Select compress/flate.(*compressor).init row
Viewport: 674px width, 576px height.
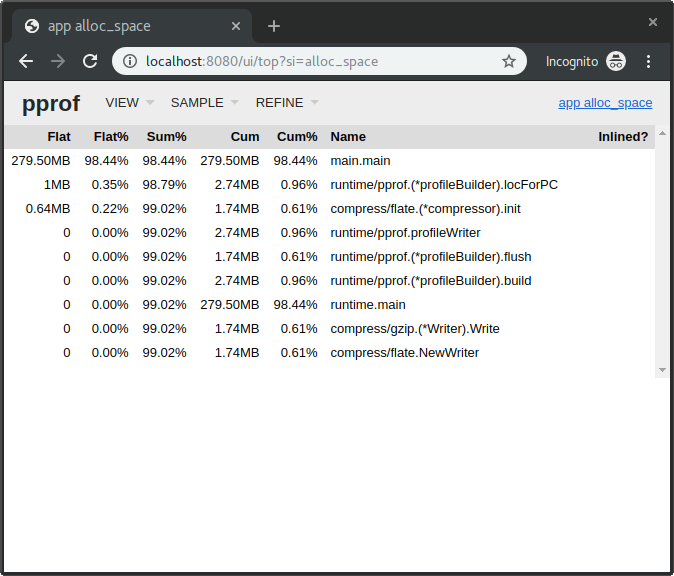click(330, 209)
